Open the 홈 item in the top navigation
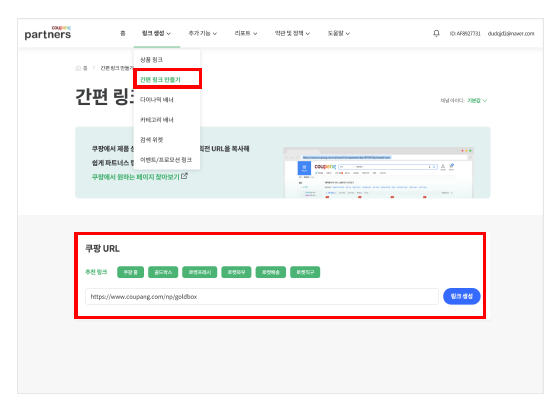 tap(123, 33)
